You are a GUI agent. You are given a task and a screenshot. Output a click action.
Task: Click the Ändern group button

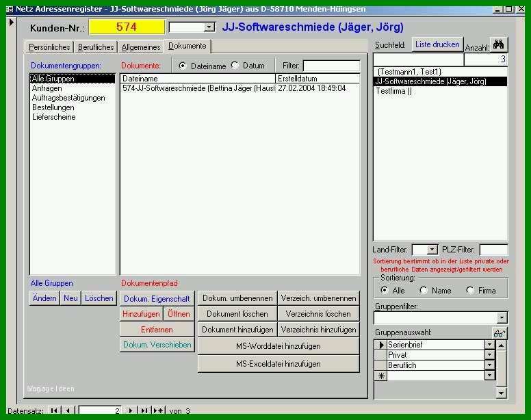(x=44, y=298)
